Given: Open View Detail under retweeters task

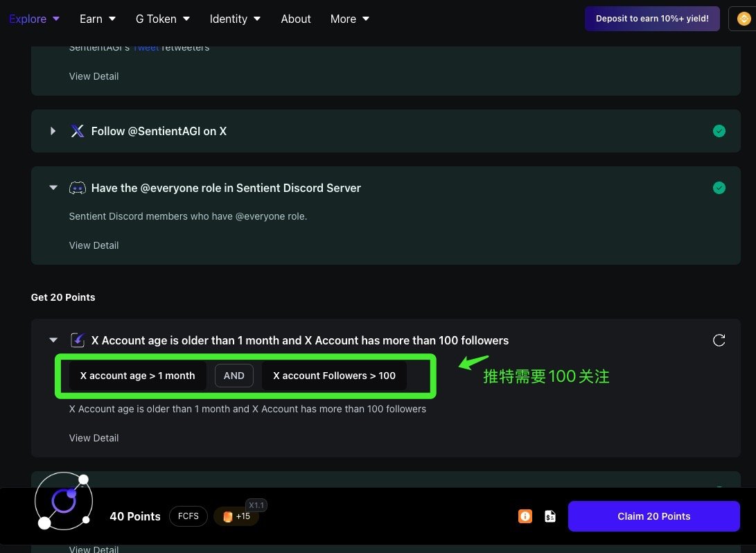Looking at the screenshot, I should (x=94, y=76).
